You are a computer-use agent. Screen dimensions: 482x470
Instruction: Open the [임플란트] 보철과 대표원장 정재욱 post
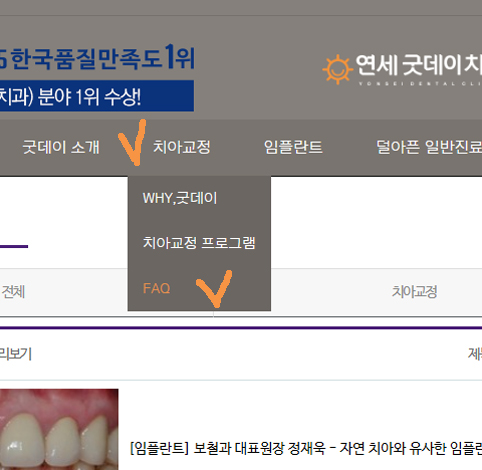coord(306,448)
